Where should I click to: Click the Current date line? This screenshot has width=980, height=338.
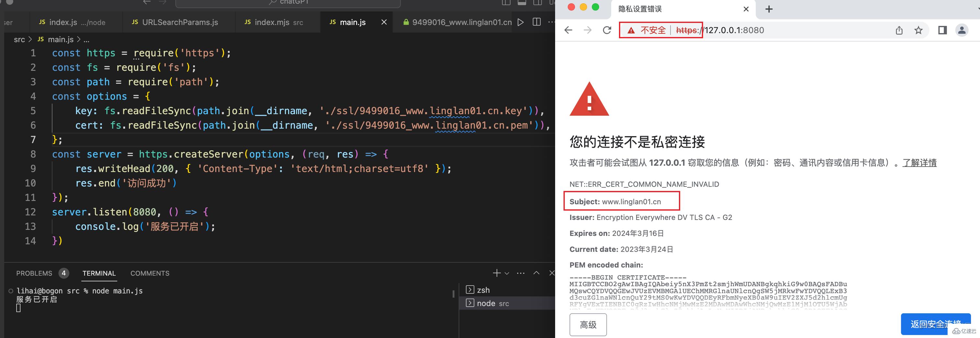pos(621,249)
